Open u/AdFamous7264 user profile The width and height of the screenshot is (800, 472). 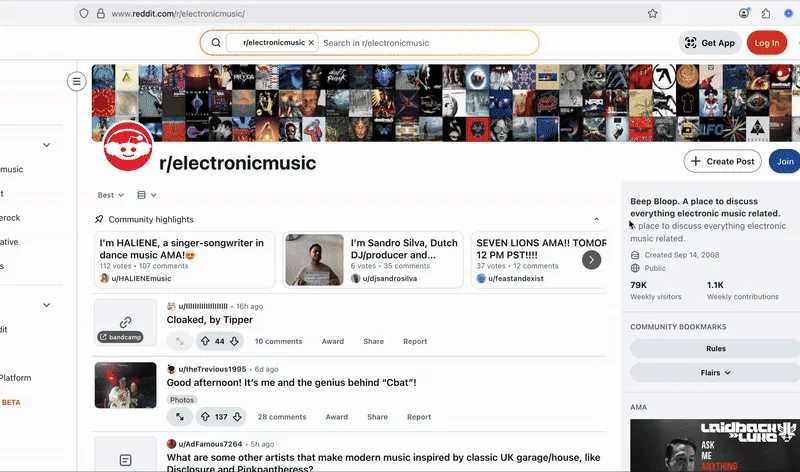[210, 444]
